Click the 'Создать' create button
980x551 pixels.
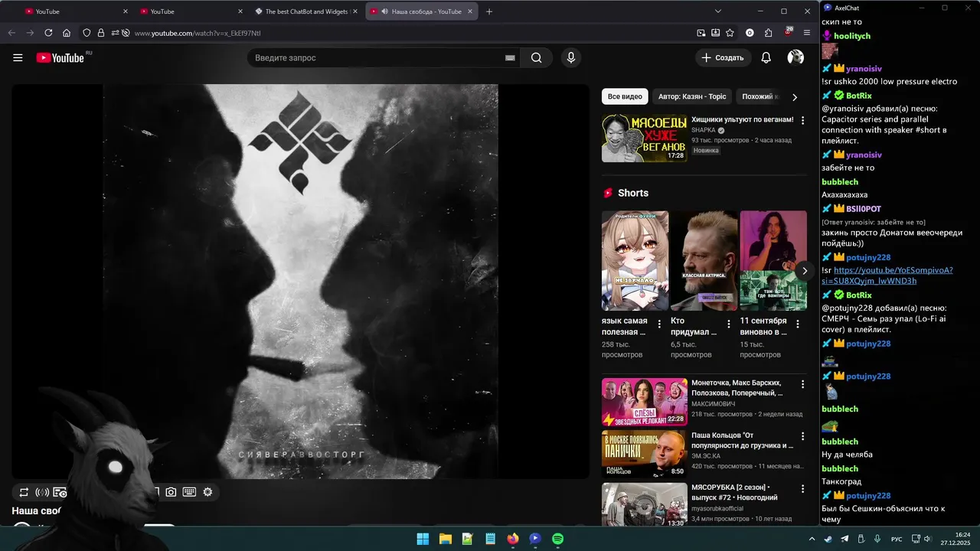722,57
